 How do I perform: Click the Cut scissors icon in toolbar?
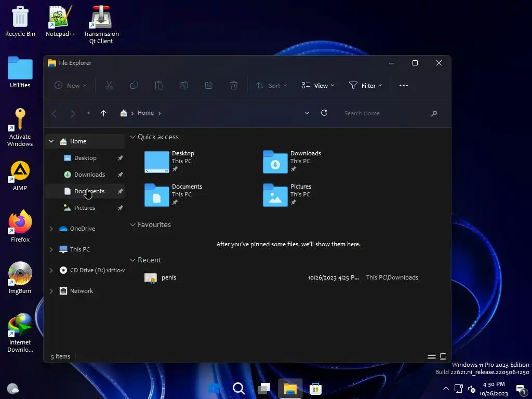pos(109,86)
